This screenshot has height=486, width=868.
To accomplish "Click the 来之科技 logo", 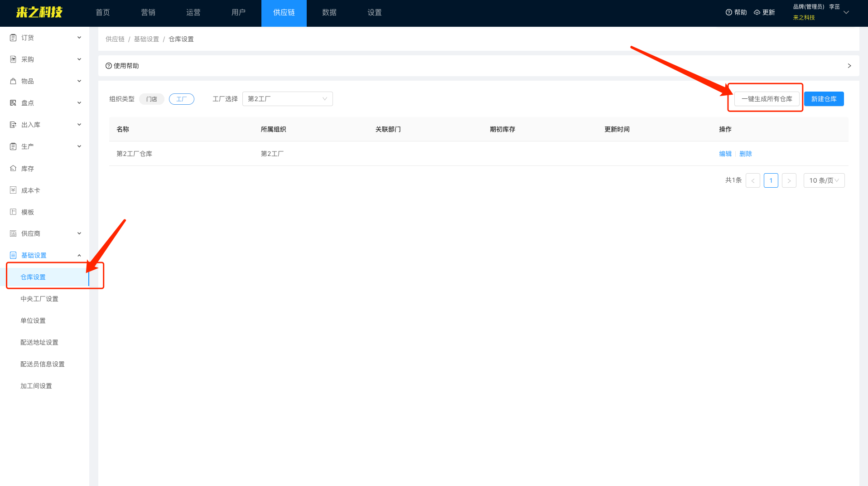I will tap(39, 12).
